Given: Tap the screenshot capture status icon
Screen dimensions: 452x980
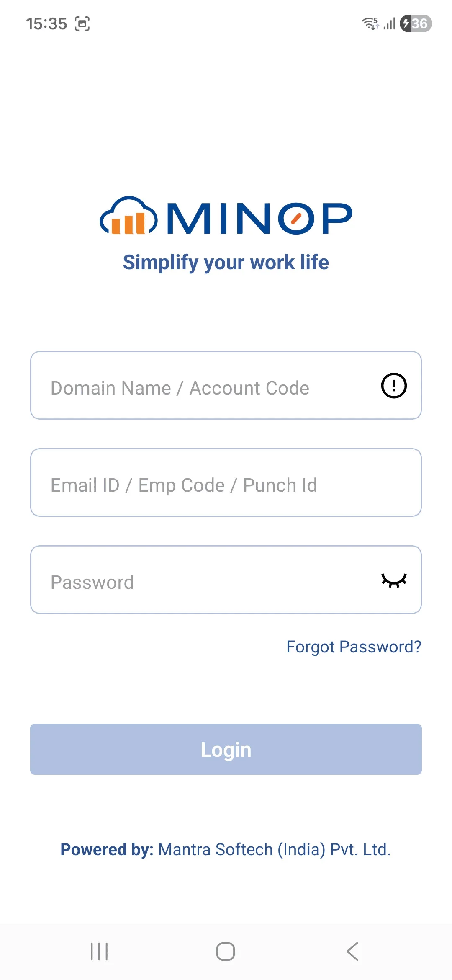Looking at the screenshot, I should point(82,24).
